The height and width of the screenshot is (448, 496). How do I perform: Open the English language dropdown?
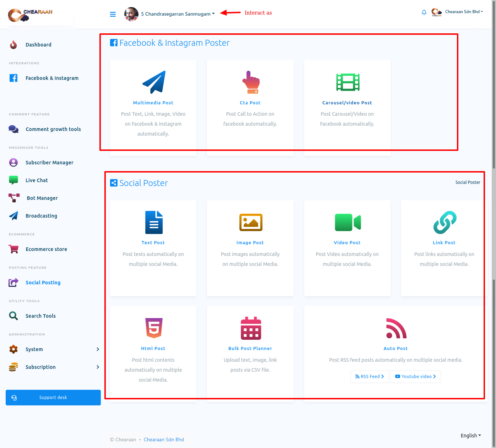coord(470,436)
